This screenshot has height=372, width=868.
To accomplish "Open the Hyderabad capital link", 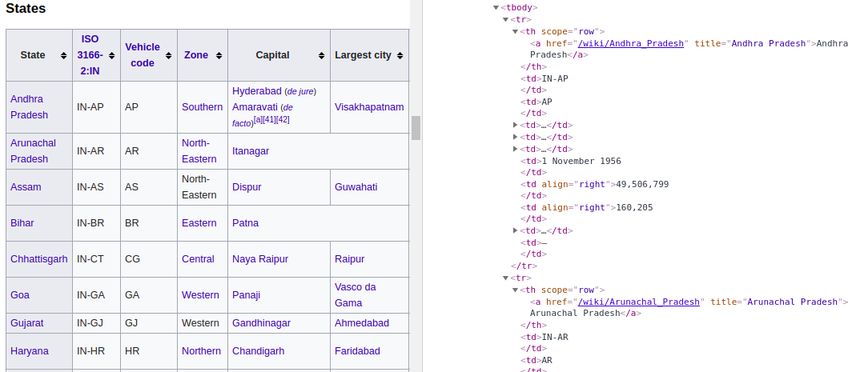I will pos(257,91).
